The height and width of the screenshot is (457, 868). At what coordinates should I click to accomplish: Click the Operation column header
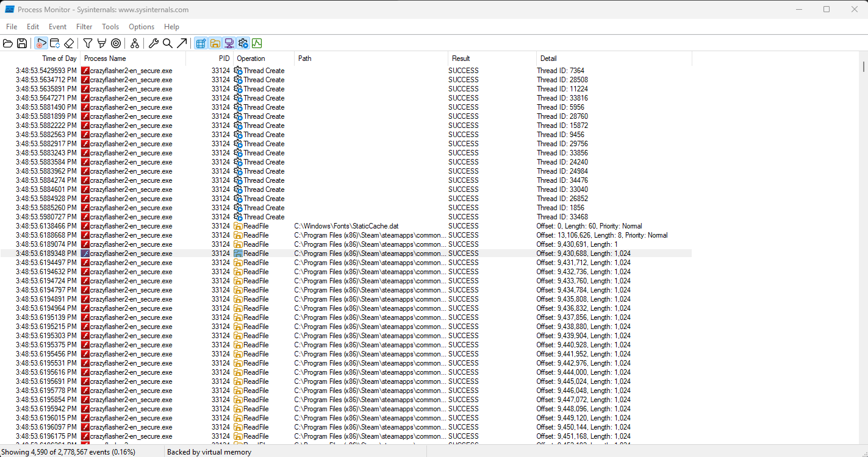click(x=251, y=58)
